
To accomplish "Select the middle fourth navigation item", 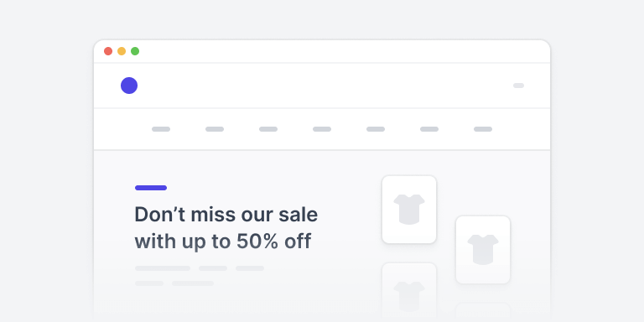I will 322,129.
